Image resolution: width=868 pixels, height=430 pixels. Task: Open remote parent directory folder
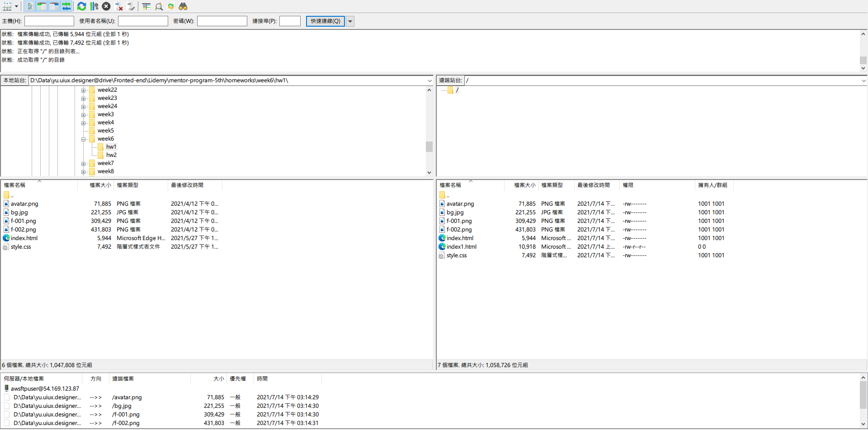[x=442, y=195]
